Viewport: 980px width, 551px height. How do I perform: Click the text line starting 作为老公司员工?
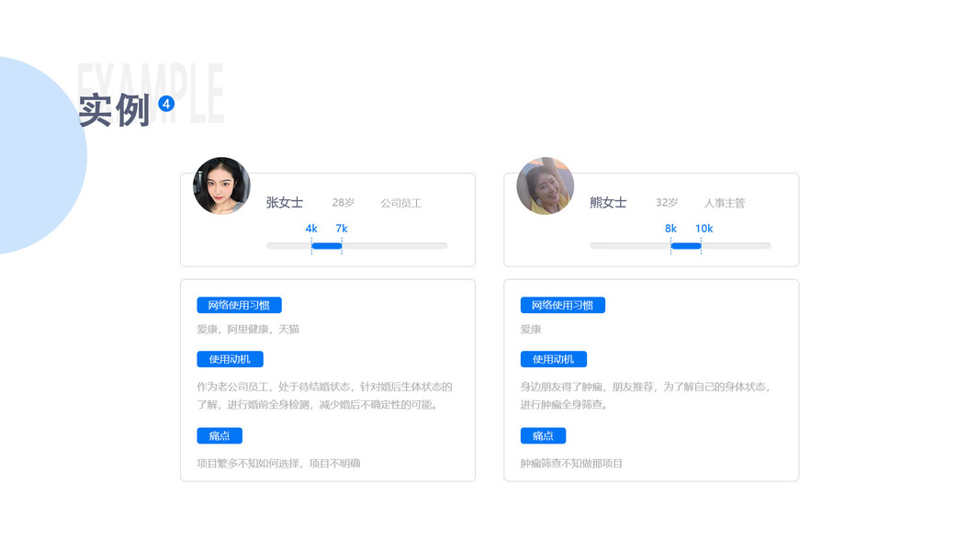point(324,387)
